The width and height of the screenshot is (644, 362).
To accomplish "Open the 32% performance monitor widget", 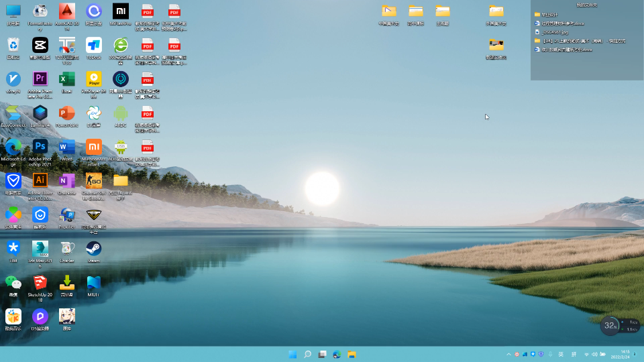I will pos(610,326).
